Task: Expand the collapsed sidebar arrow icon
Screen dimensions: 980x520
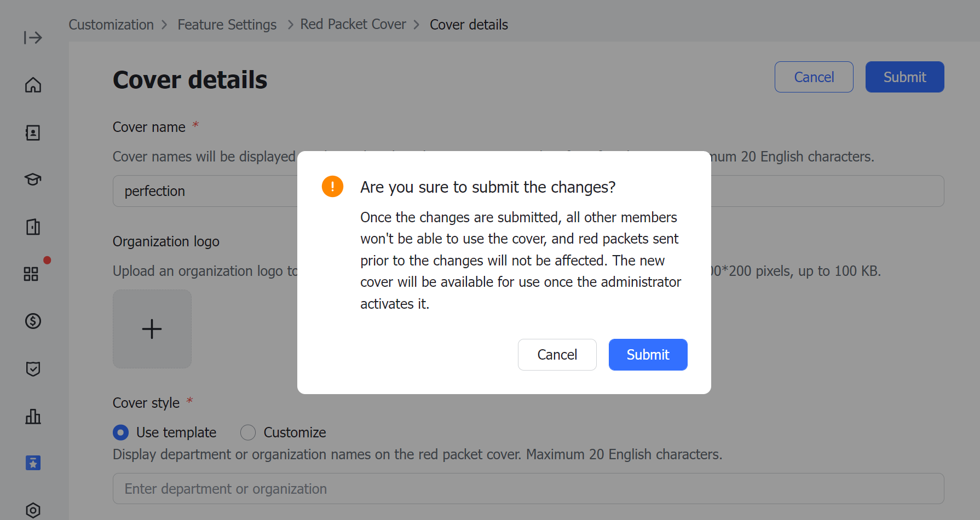Action: point(33,38)
